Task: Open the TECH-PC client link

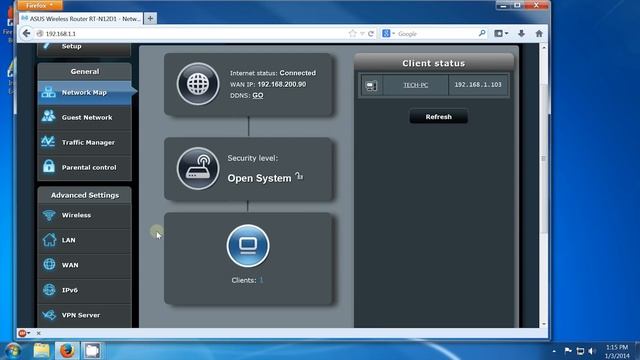Action: (x=416, y=85)
